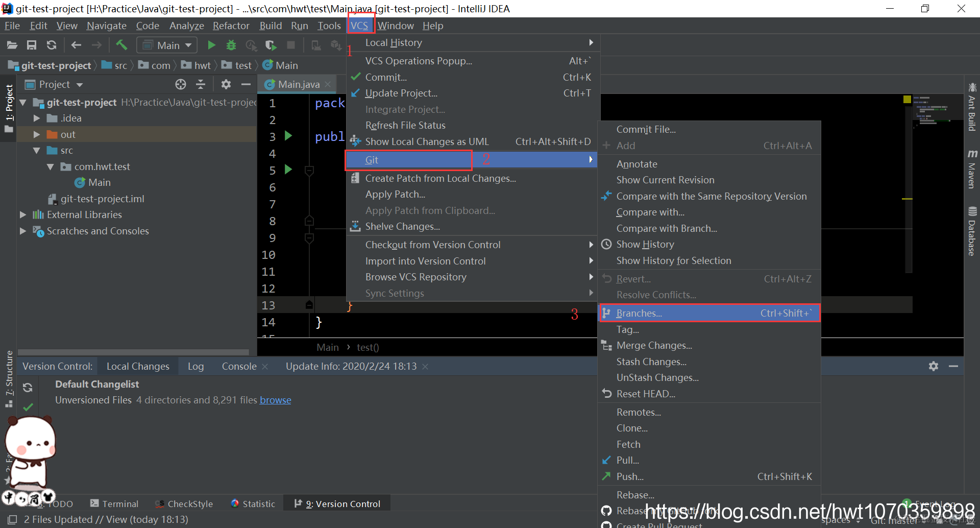The height and width of the screenshot is (528, 980).
Task: Toggle the Structure side tool window
Action: pyautogui.click(x=9, y=379)
